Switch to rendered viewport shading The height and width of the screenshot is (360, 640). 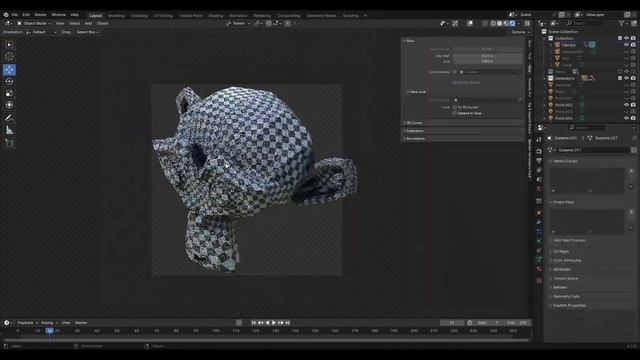coord(513,23)
